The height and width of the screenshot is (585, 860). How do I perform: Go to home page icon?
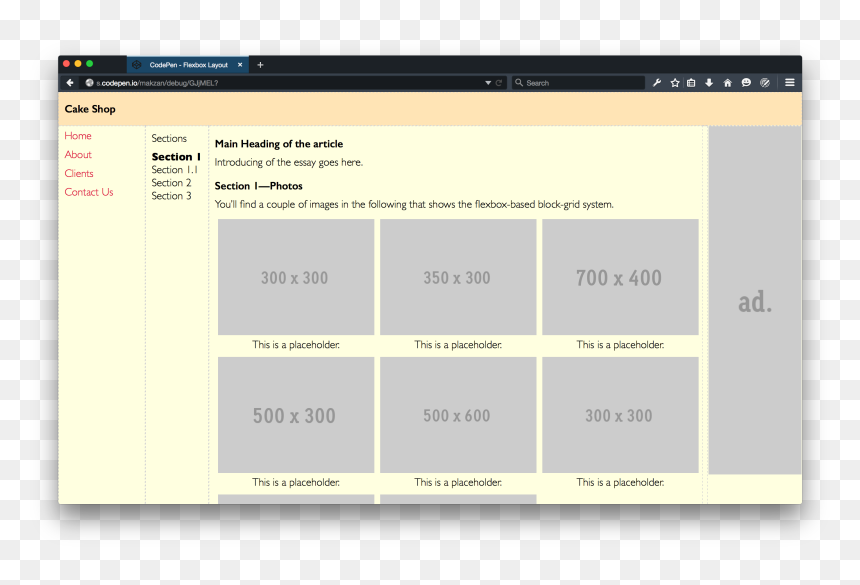pyautogui.click(x=727, y=83)
